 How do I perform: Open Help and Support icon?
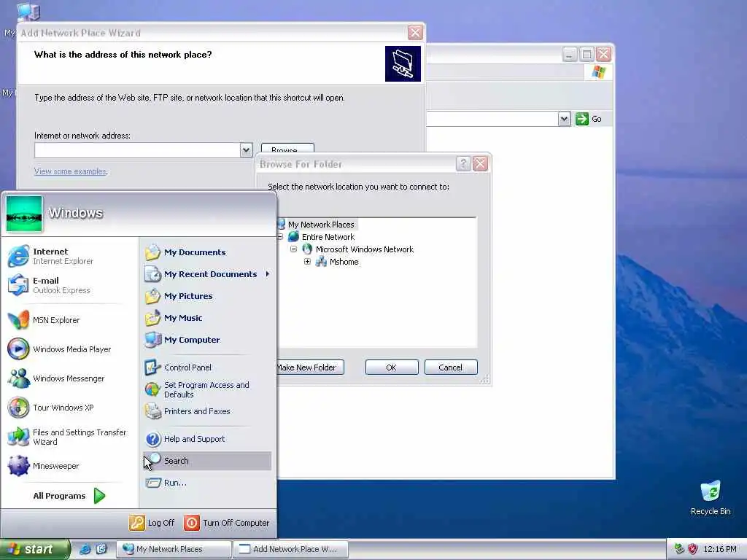pyautogui.click(x=153, y=438)
